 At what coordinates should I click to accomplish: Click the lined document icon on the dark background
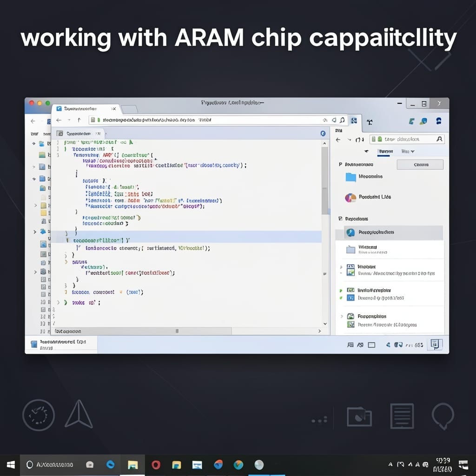point(402,416)
